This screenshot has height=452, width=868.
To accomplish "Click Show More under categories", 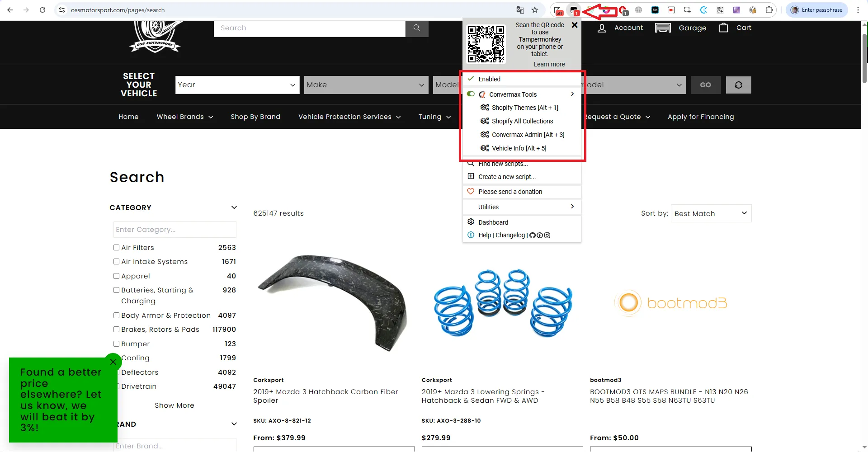I will [175, 405].
